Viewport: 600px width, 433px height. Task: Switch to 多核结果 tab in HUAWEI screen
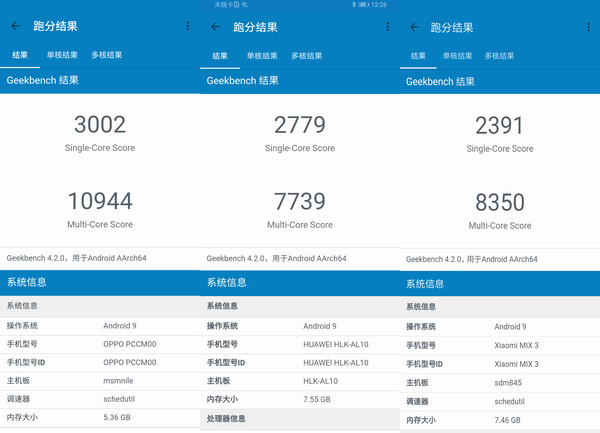click(307, 56)
